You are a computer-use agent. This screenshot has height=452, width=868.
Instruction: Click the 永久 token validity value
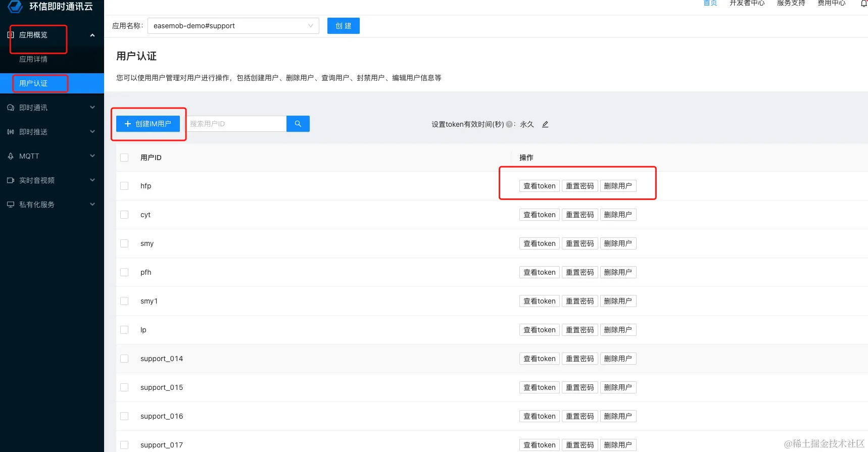(527, 124)
